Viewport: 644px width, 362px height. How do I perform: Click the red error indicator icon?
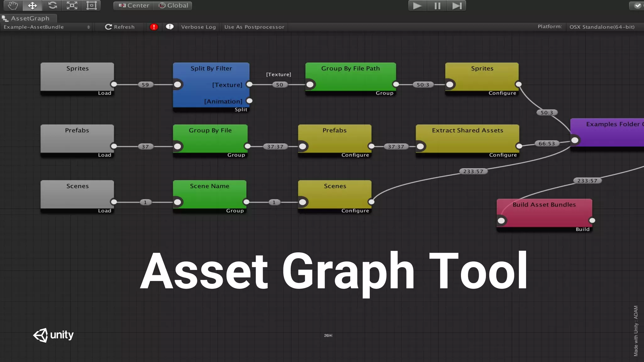[x=154, y=27]
